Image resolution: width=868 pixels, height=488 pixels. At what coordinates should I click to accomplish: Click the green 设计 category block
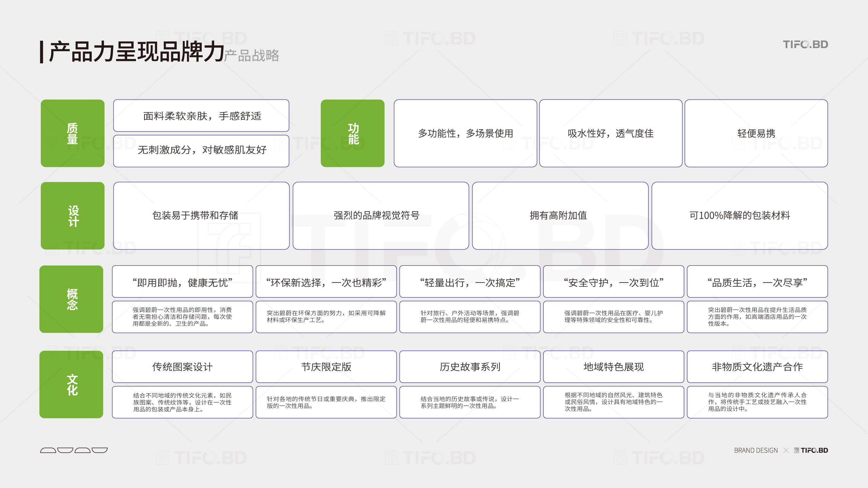pos(72,216)
